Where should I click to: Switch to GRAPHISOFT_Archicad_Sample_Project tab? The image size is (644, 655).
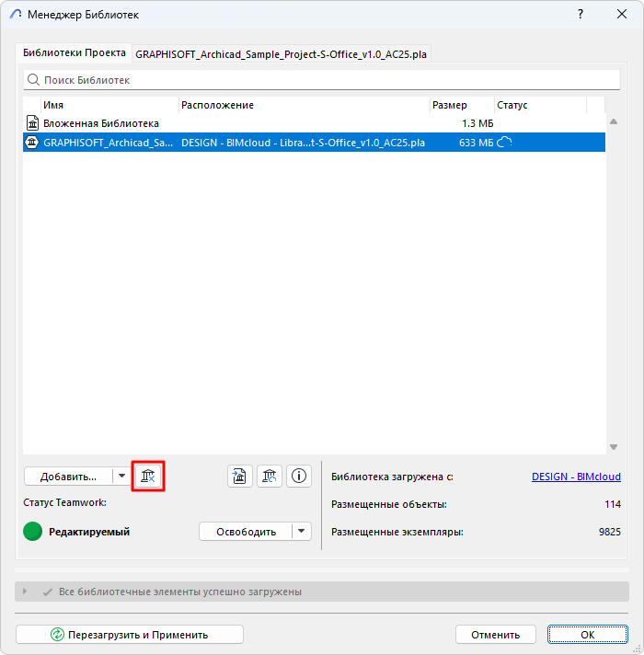click(x=282, y=54)
